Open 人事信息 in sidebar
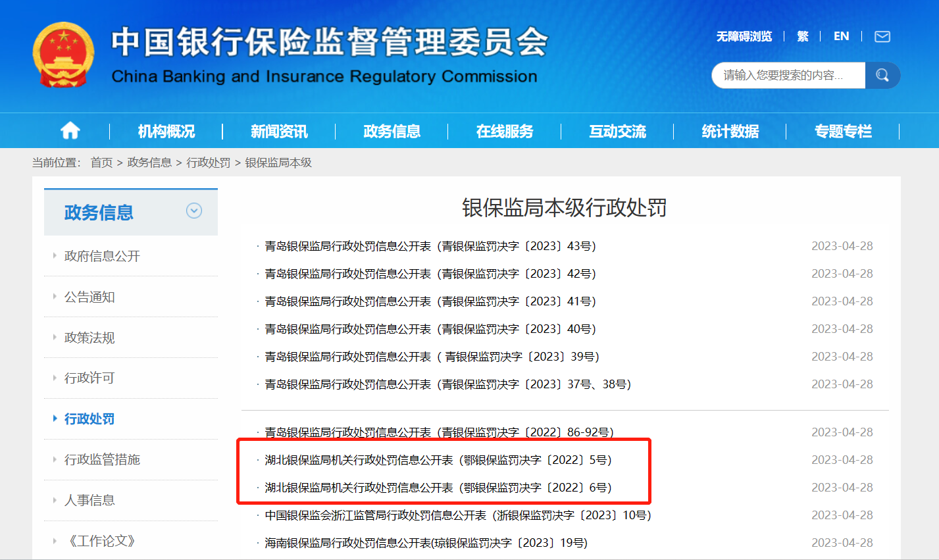Screen dimensions: 939x560 click(89, 500)
